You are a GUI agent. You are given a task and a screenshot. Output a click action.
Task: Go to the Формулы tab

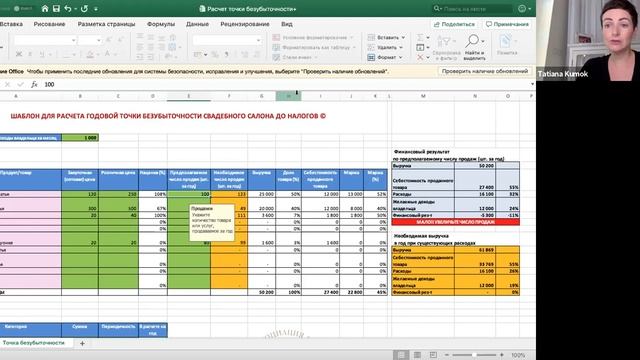(x=161, y=24)
